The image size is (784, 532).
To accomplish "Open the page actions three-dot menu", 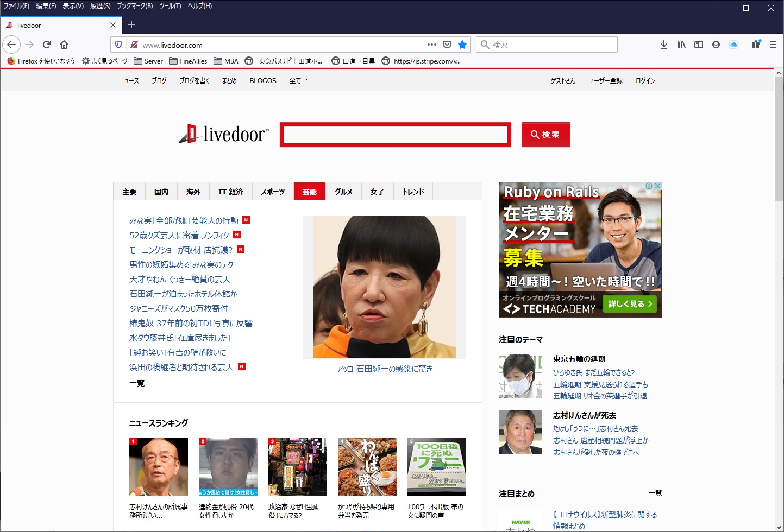I will pos(432,45).
